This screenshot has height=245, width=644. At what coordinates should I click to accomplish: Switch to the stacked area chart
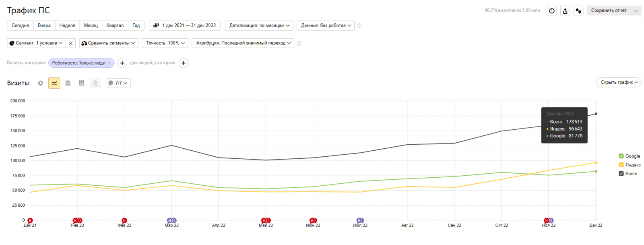pyautogui.click(x=68, y=83)
